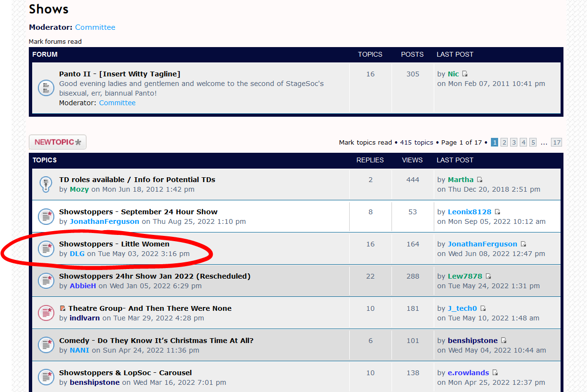Open Panto II - [Insert Witty Tagline] forum
The height and width of the screenshot is (392, 587).
pyautogui.click(x=120, y=74)
